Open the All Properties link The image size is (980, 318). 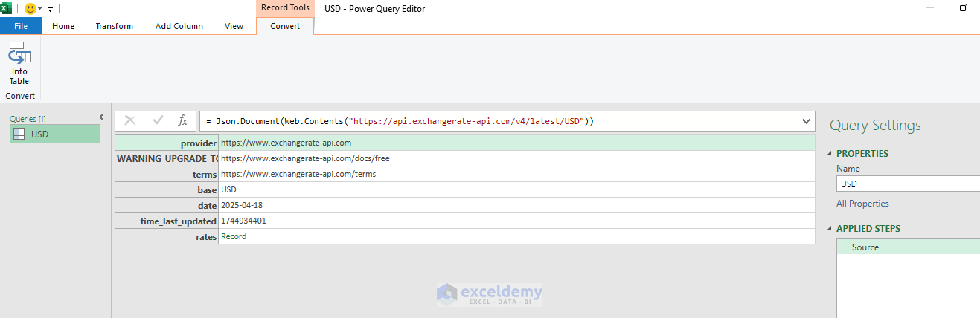862,204
